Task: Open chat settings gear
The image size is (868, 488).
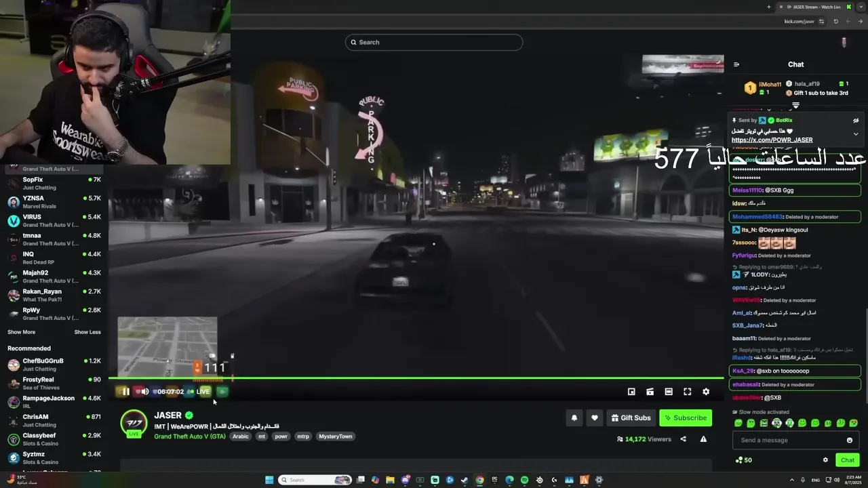Action: (x=825, y=460)
